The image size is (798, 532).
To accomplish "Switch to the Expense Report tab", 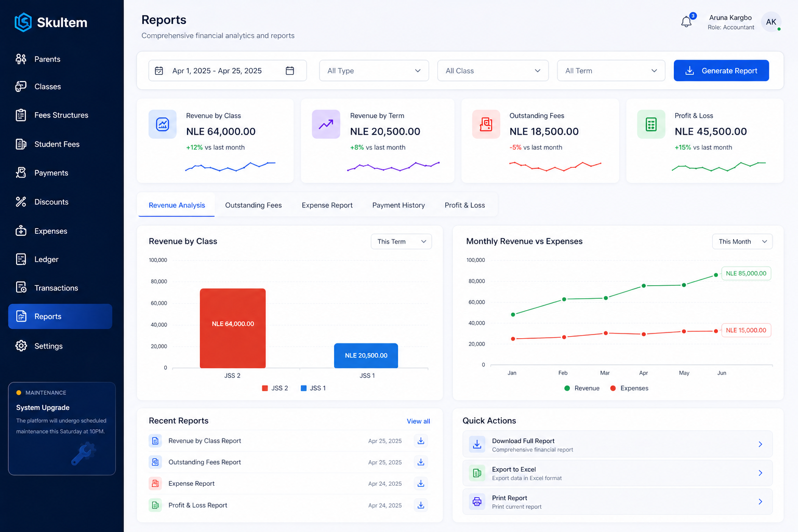I will pyautogui.click(x=327, y=205).
